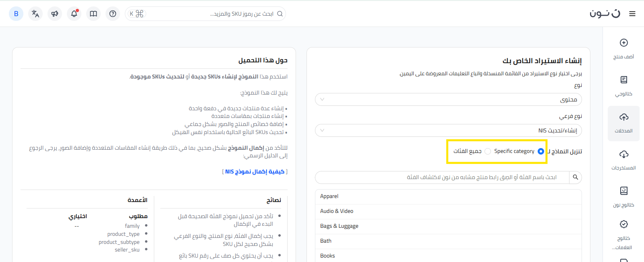The image size is (644, 262).
Task: Open the كيفية إكمال نموذج NIS link
Action: [x=255, y=172]
